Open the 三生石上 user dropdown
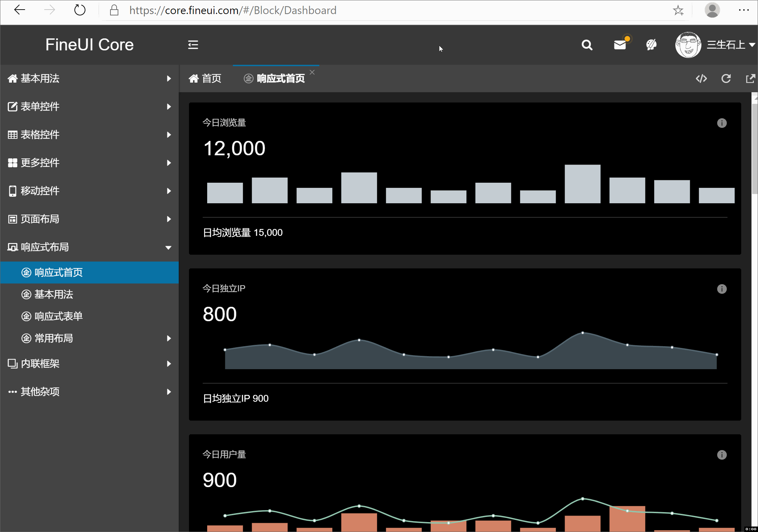Screen dimensions: 758x532 coord(731,45)
